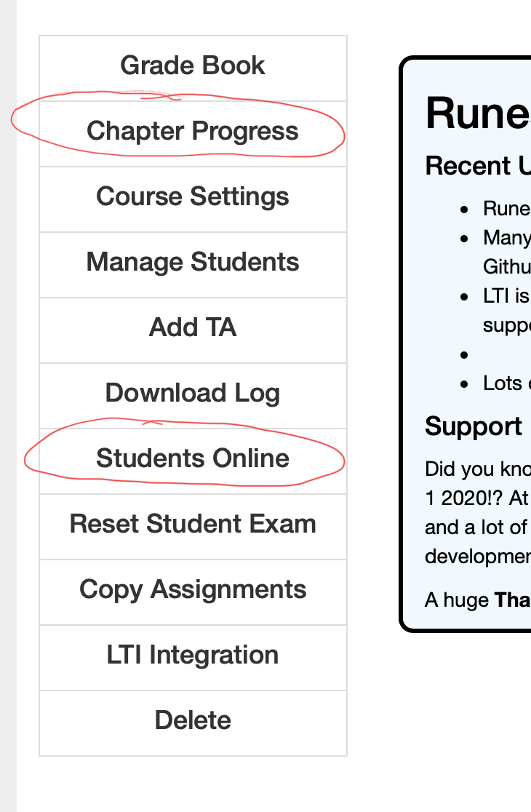This screenshot has width=531, height=812.
Task: Choose Download Log from the menu
Action: pyautogui.click(x=193, y=394)
